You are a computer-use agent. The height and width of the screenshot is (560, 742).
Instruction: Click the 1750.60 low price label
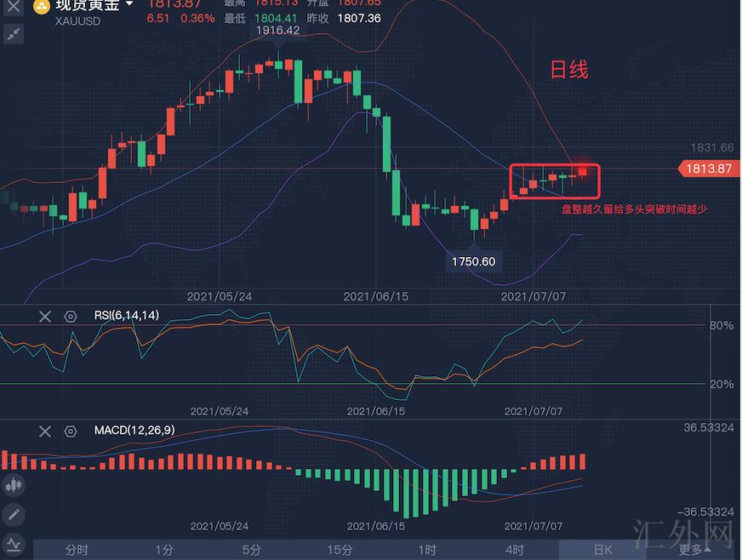coord(473,261)
